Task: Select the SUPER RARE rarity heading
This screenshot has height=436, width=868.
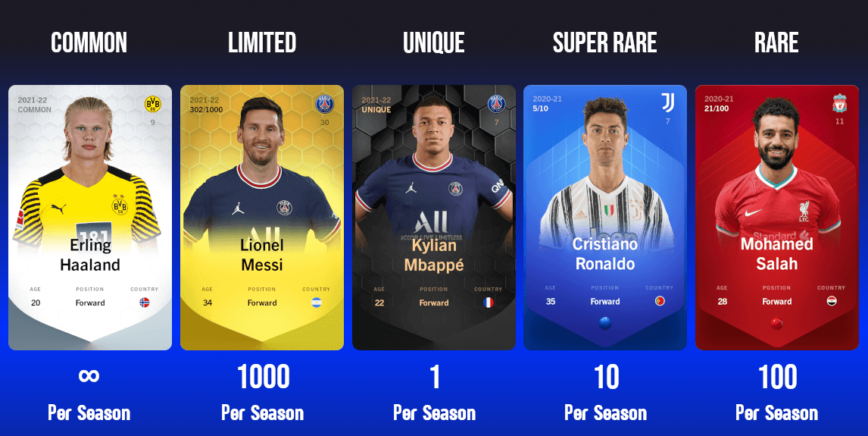Action: point(605,42)
